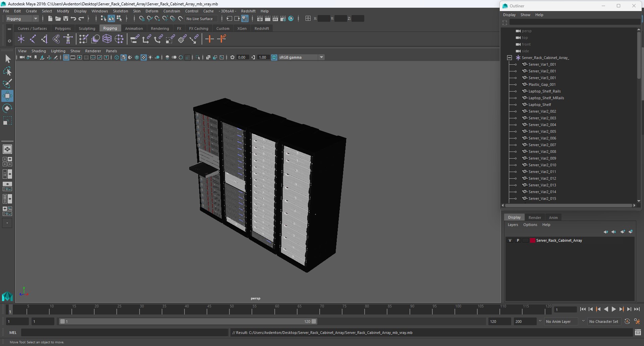Create a cluster deformer
644x346 pixels.
pos(119,39)
